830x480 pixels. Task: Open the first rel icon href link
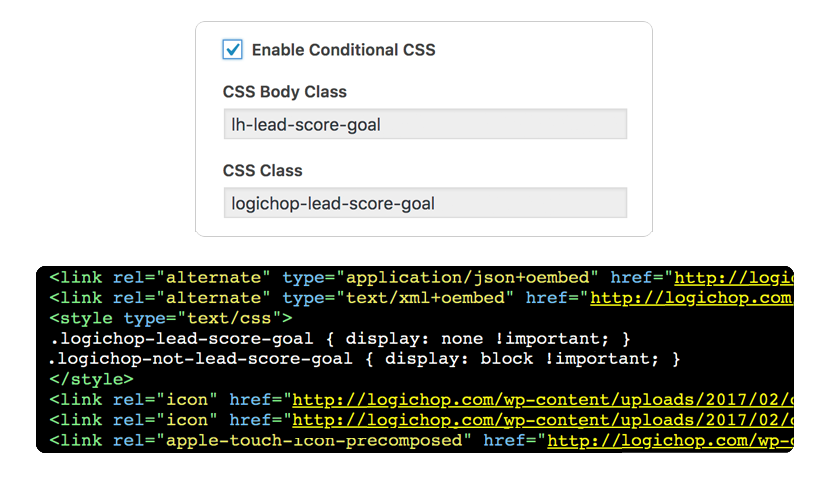[543, 400]
